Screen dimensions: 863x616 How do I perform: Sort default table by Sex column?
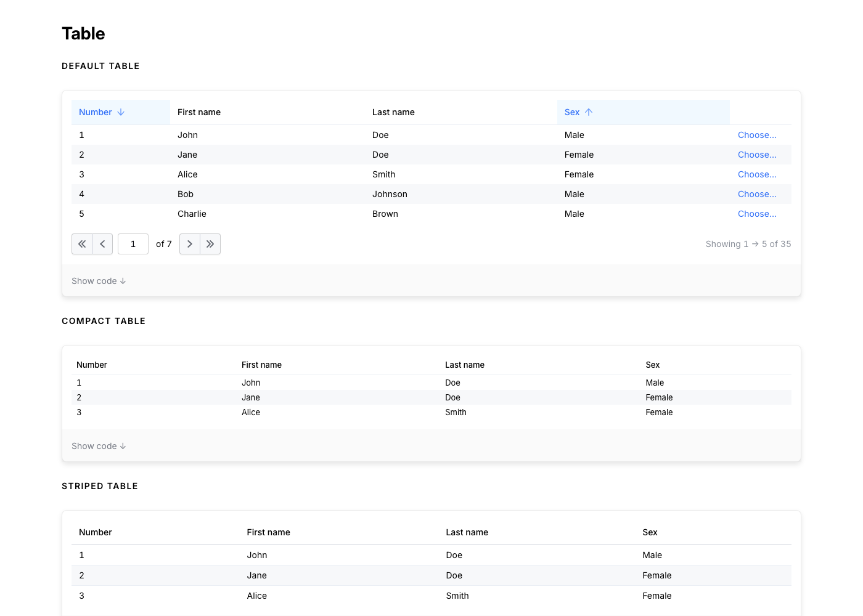(572, 112)
